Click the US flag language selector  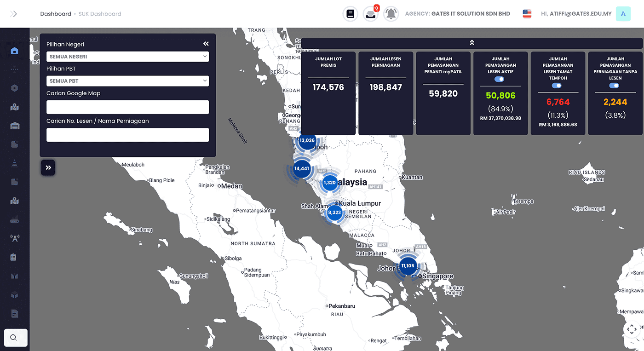point(526,13)
